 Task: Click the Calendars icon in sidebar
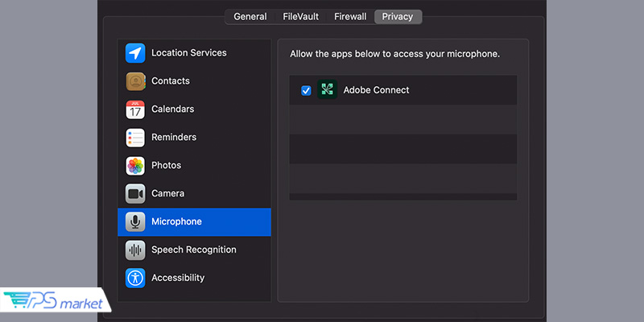tap(135, 109)
